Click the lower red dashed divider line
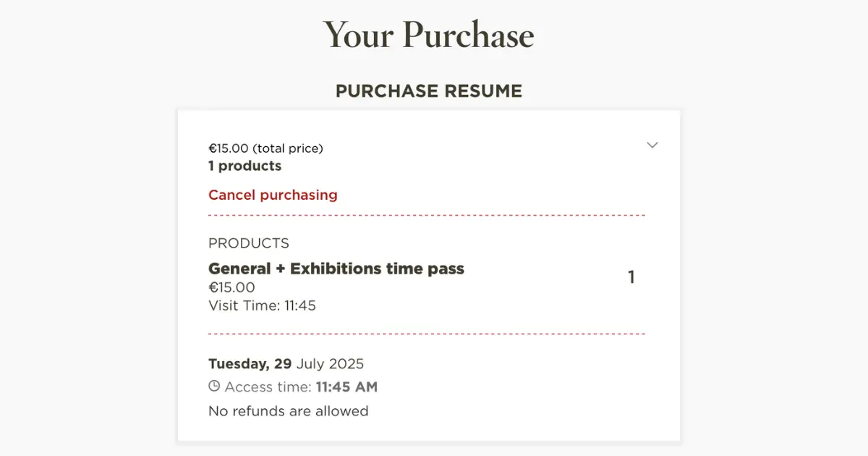 (427, 334)
